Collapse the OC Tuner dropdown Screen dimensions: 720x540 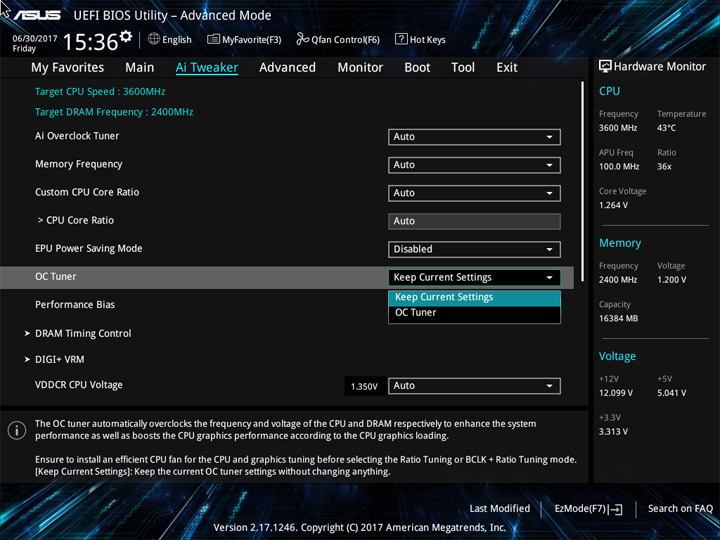coord(474,277)
